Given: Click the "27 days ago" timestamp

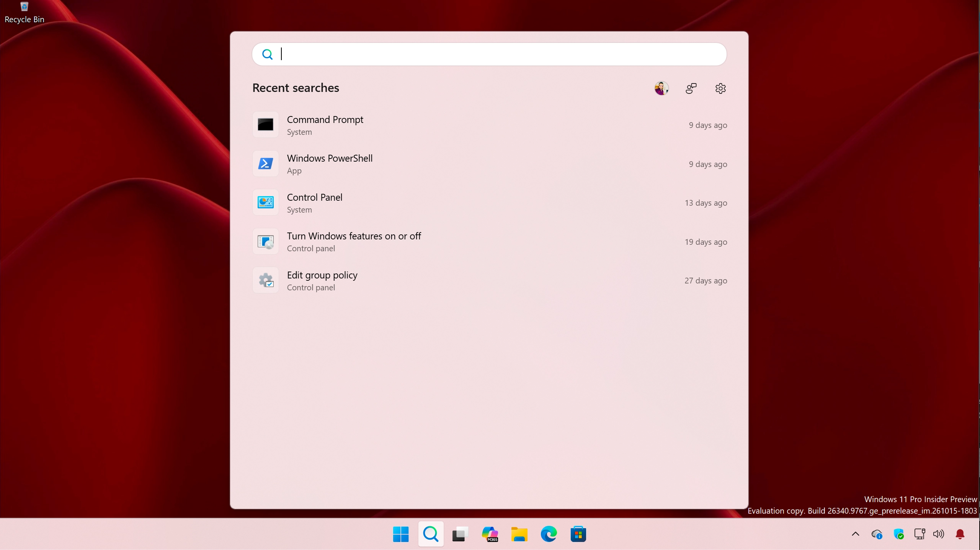Looking at the screenshot, I should 706,281.
